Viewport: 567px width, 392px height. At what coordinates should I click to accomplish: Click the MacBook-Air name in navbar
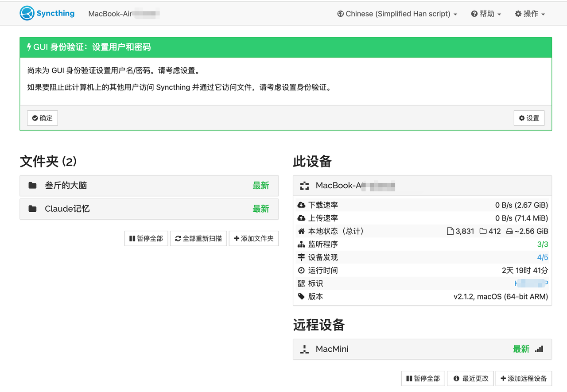point(124,14)
